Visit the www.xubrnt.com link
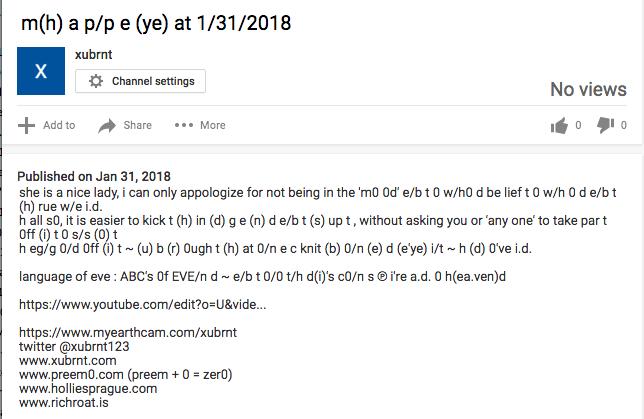644x419 pixels. pos(68,360)
